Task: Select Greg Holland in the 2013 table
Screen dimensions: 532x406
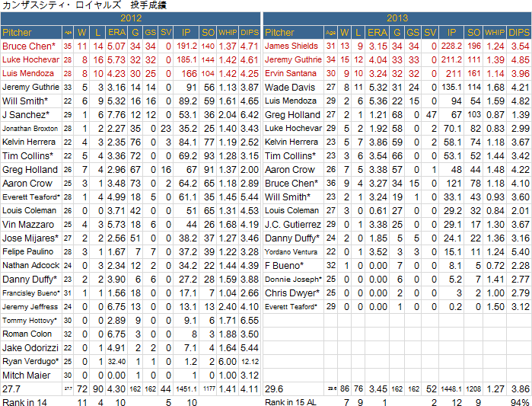Action: pos(292,115)
